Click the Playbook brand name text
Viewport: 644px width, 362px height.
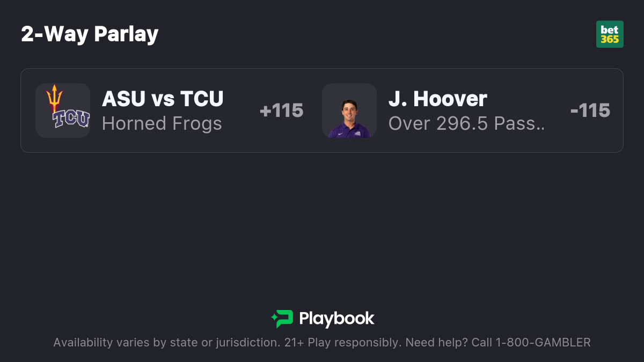(x=336, y=319)
